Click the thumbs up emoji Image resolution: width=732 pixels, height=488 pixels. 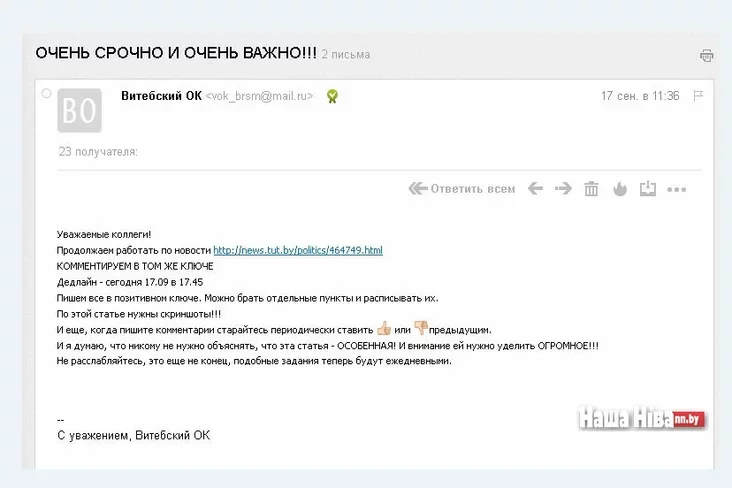point(384,328)
